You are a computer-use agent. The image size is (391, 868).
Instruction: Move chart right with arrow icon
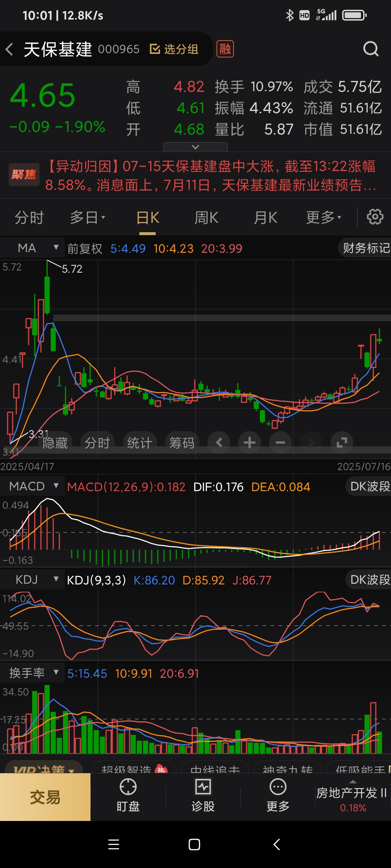point(311,442)
